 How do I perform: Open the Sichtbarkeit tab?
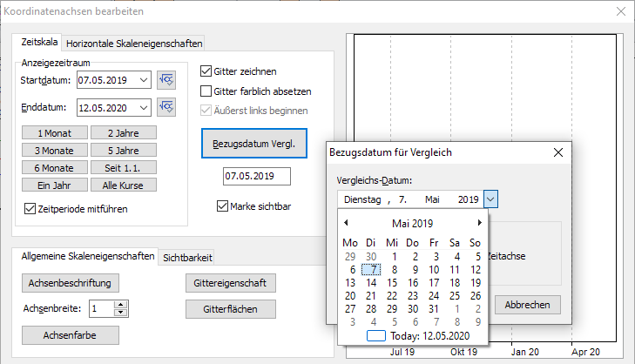[187, 257]
